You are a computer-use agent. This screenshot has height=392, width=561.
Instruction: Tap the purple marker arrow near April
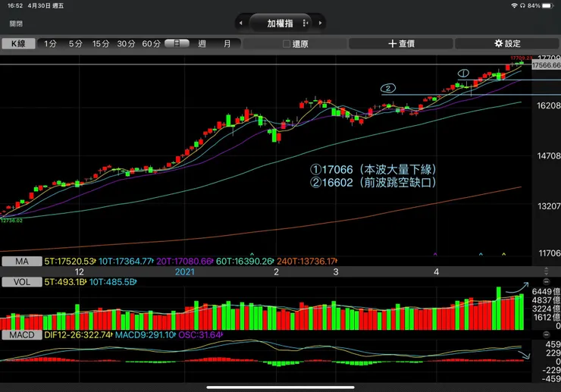point(435,254)
